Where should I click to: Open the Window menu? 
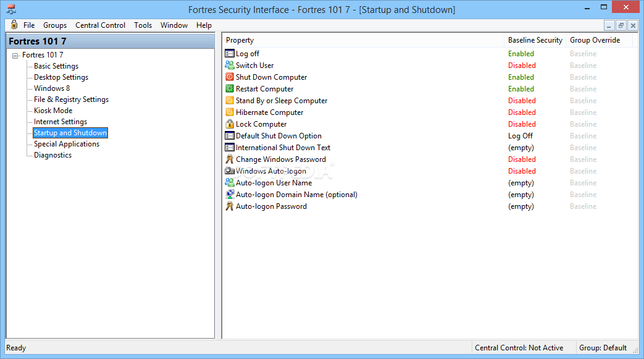point(174,25)
